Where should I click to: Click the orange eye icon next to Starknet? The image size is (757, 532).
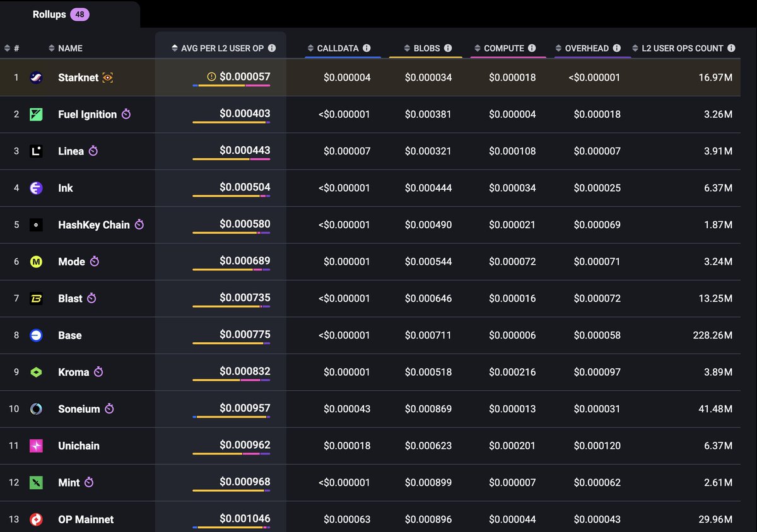pyautogui.click(x=107, y=77)
